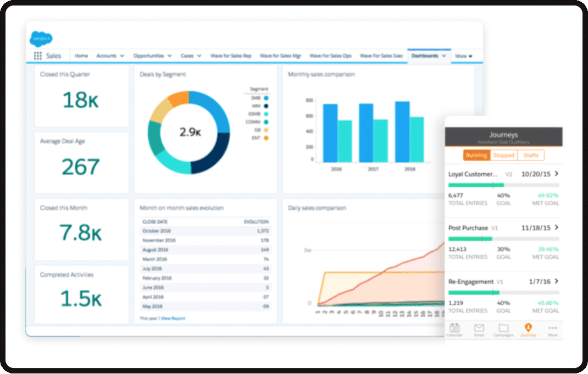Image resolution: width=588 pixels, height=374 pixels.
Task: Click the View Report link
Action: [173, 318]
